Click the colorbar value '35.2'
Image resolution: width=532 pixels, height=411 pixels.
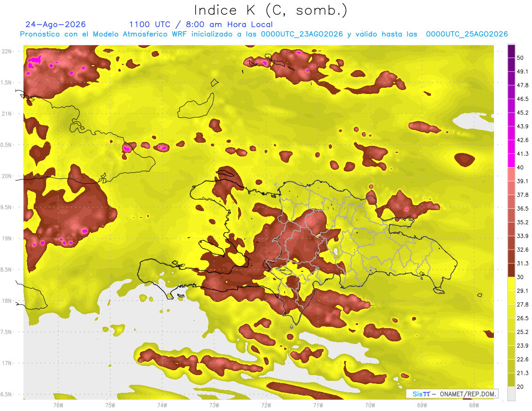coord(523,222)
